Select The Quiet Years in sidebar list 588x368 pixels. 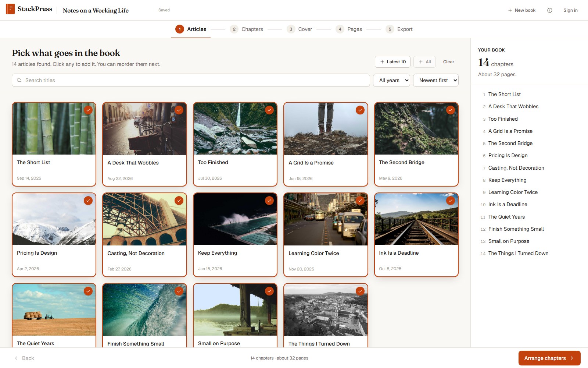[x=506, y=217]
